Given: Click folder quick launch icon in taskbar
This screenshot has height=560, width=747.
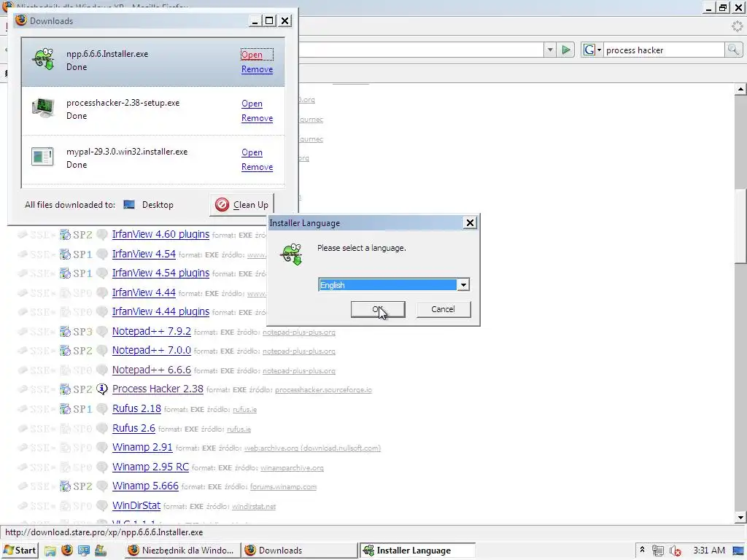Looking at the screenshot, I should [50, 551].
